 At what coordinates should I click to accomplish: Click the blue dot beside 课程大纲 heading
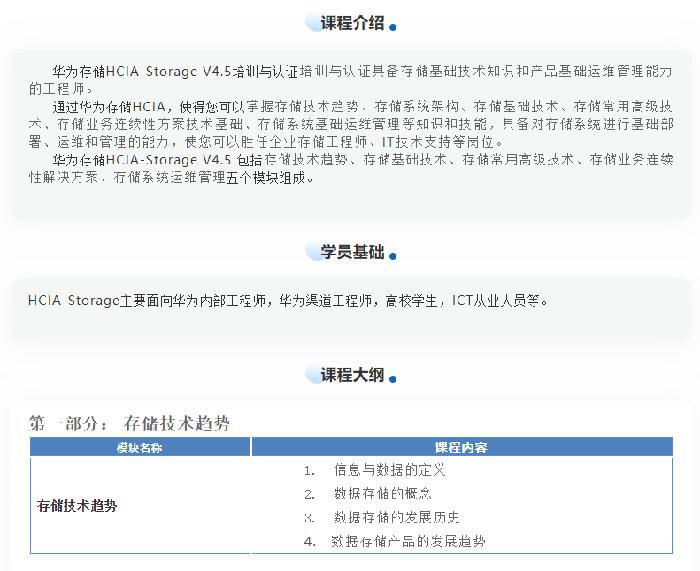393,379
